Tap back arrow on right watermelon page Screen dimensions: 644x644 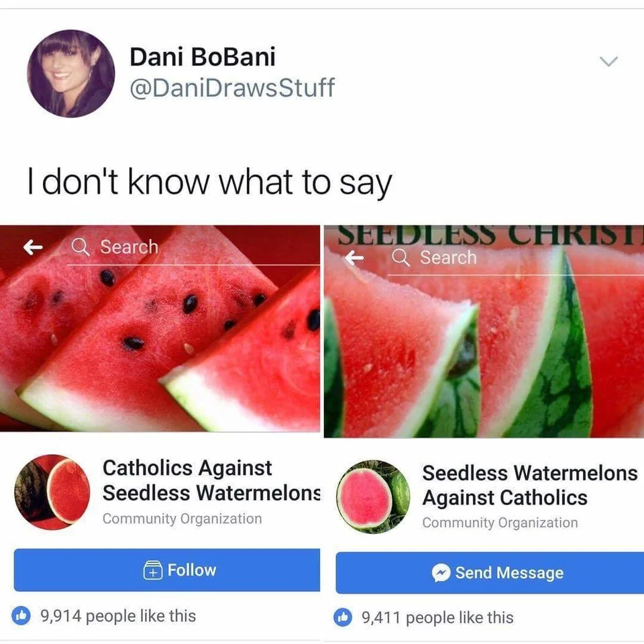355,258
